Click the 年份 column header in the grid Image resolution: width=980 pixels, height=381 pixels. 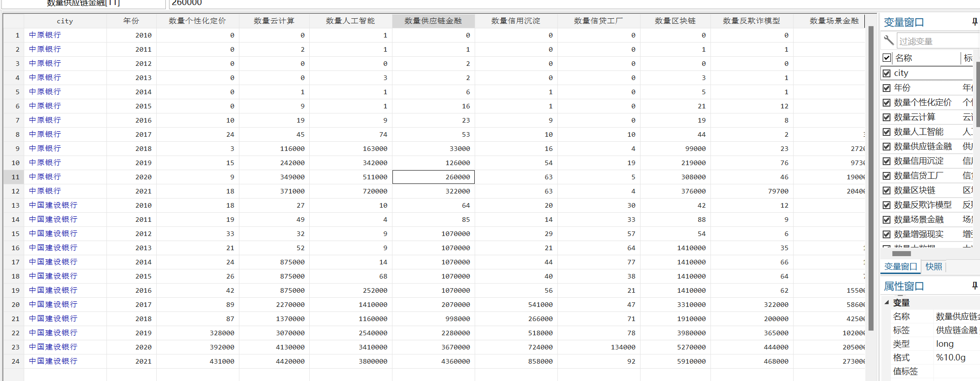point(131,21)
